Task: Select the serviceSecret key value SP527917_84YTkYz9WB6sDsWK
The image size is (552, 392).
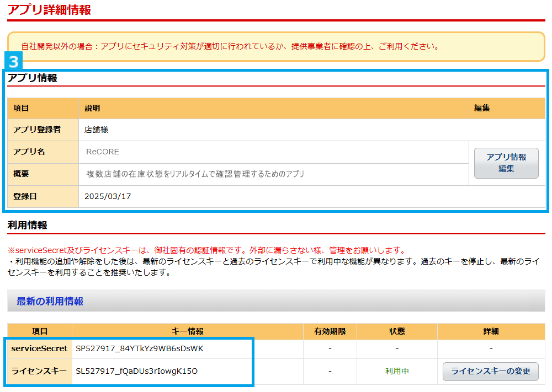Action: (x=140, y=348)
